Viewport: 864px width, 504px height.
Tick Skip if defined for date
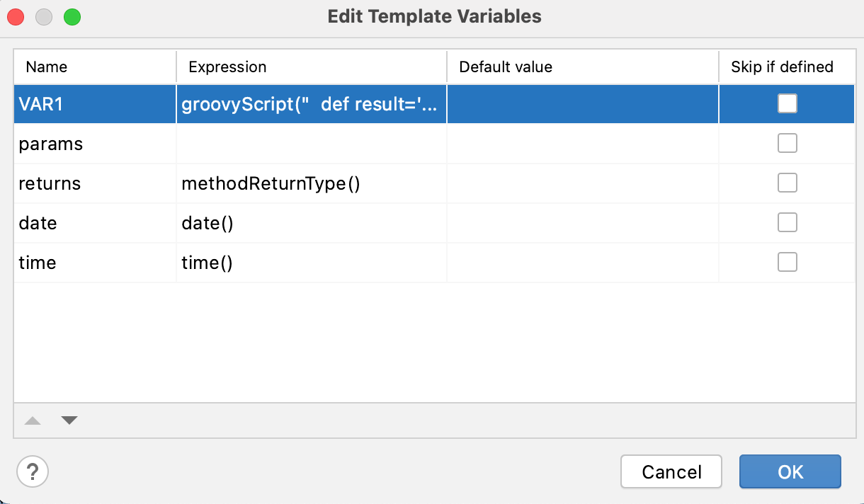pos(787,223)
